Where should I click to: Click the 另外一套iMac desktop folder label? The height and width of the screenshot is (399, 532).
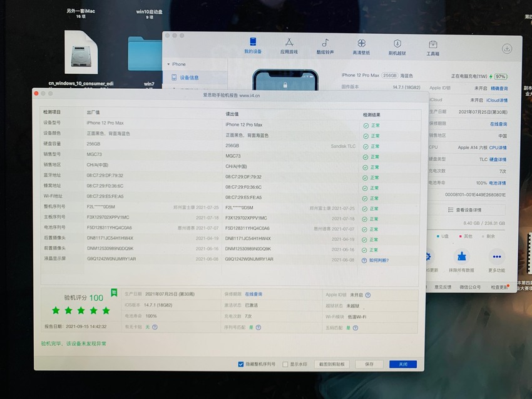(81, 11)
